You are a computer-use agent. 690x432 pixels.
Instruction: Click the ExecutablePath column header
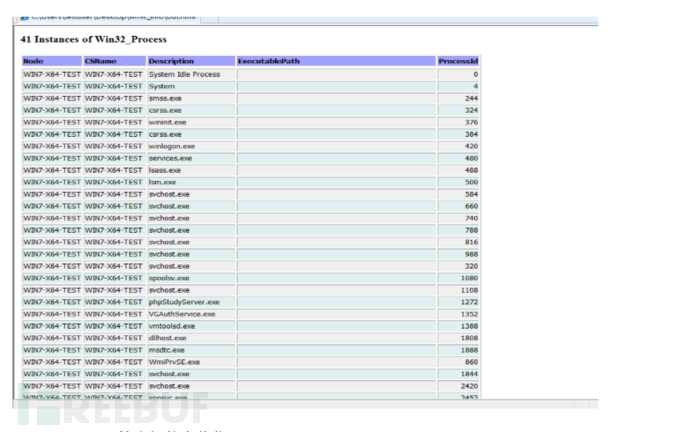pos(268,61)
